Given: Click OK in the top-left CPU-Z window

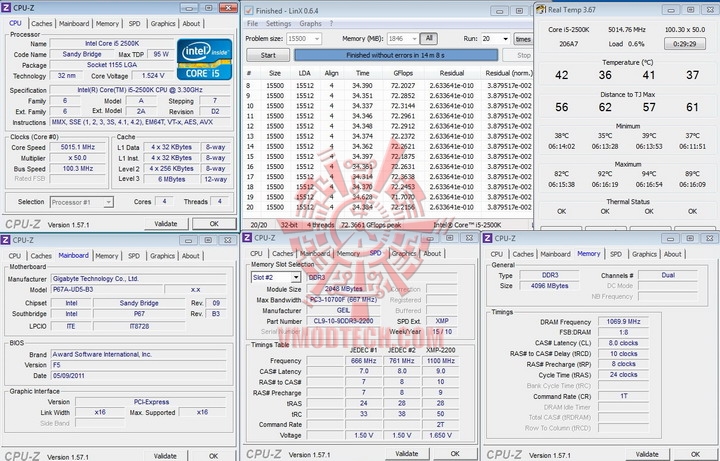Looking at the screenshot, I should coord(214,224).
